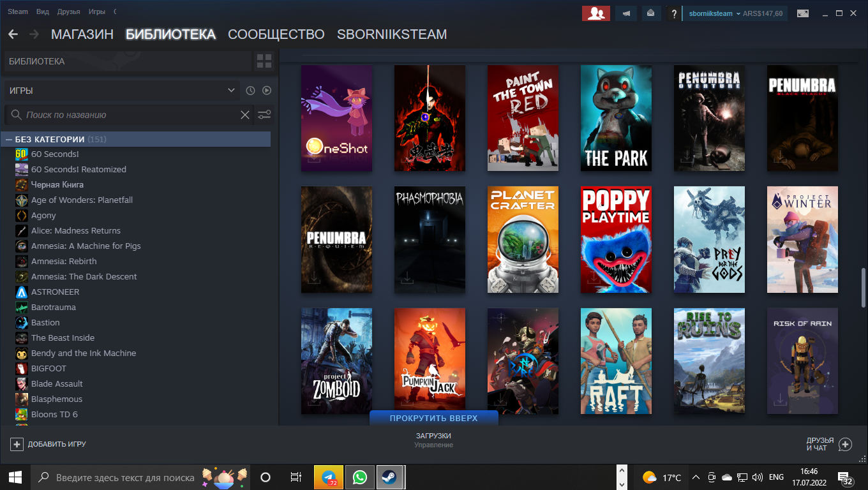Open the Phasmophobia game cover
The width and height of the screenshot is (868, 490).
pyautogui.click(x=430, y=240)
